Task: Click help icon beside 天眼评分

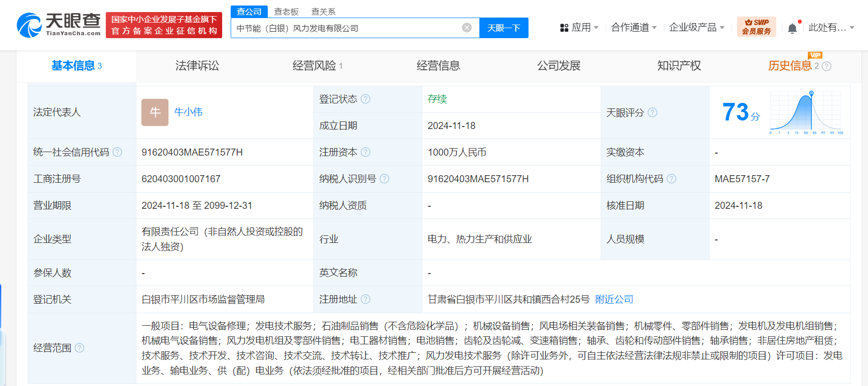Action: point(652,112)
